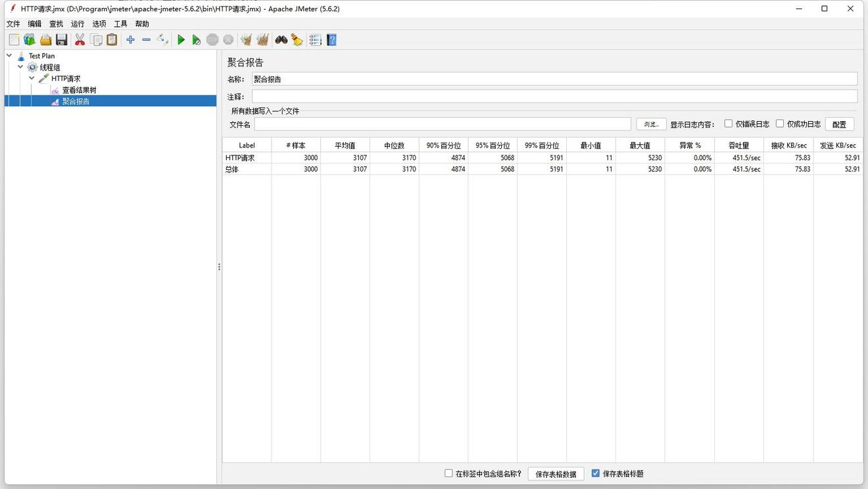Viewport: 868px width, 489px height.
Task: Click the Clear All double-broom icon
Action: pos(262,40)
